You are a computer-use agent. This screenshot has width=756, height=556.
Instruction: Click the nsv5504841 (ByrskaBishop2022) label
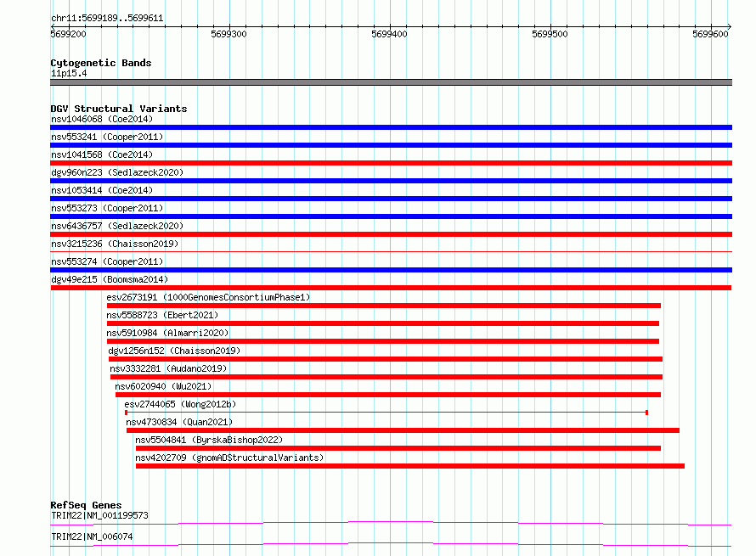(x=209, y=440)
